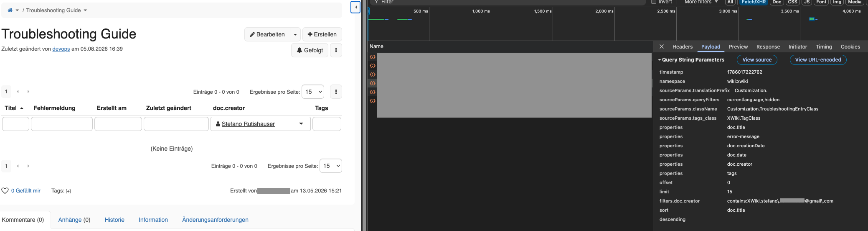
Task: Sort by the Fehlermeldung column header
Action: [x=55, y=108]
